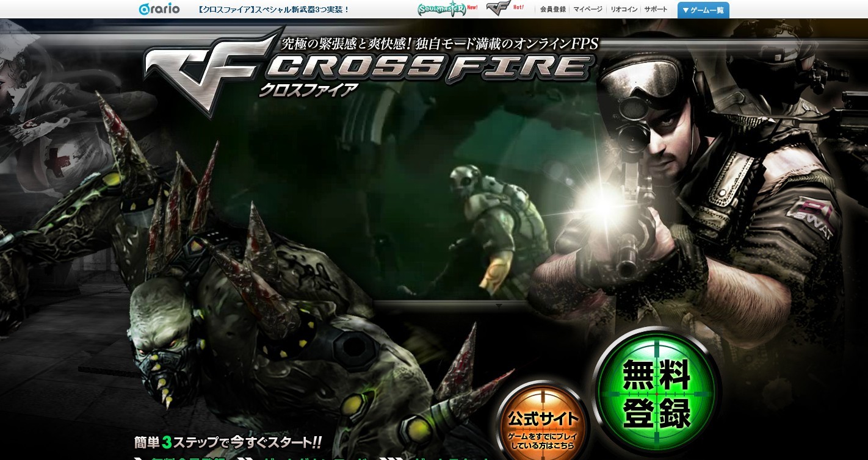Visit the サポート page
Image resolution: width=868 pixels, height=460 pixels.
coord(656,10)
